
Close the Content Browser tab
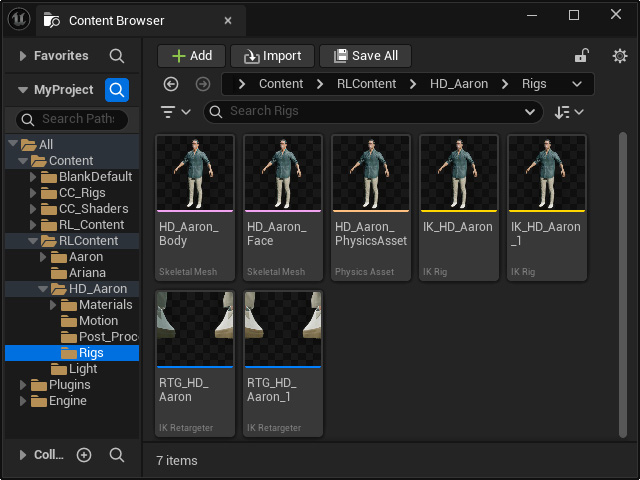(x=228, y=20)
